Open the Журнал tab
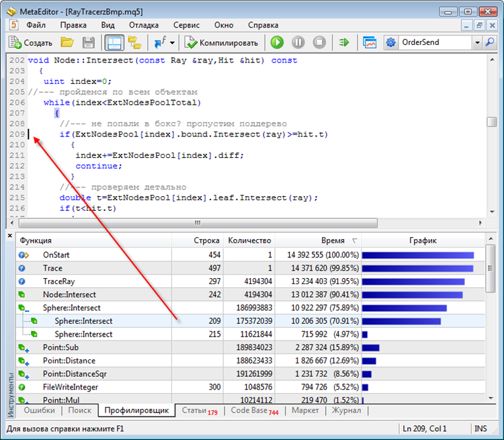 point(346,410)
